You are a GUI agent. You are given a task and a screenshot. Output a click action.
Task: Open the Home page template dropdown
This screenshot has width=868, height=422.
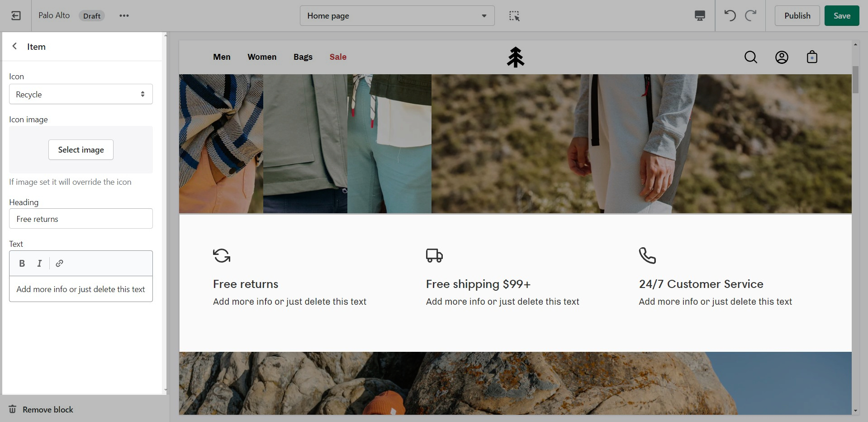[397, 16]
